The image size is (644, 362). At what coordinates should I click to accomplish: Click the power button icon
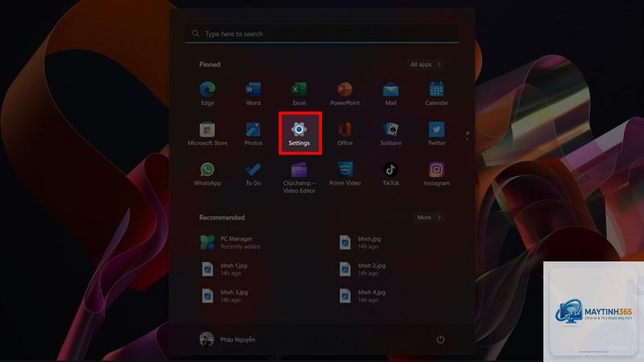pos(440,339)
